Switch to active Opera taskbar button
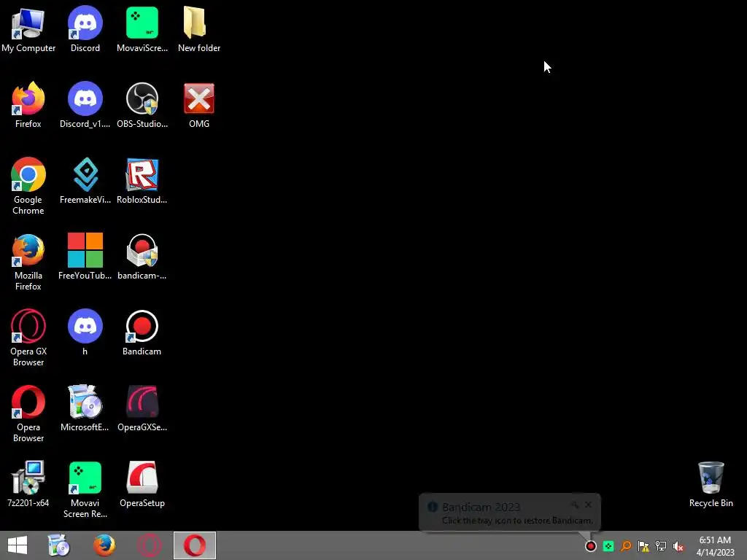The width and height of the screenshot is (747, 560). coord(194,545)
